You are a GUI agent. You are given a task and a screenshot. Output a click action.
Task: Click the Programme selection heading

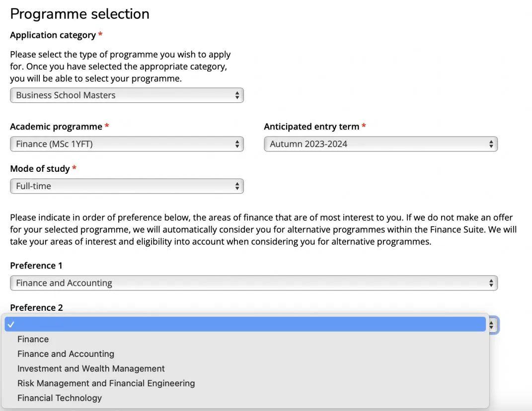pyautogui.click(x=79, y=13)
